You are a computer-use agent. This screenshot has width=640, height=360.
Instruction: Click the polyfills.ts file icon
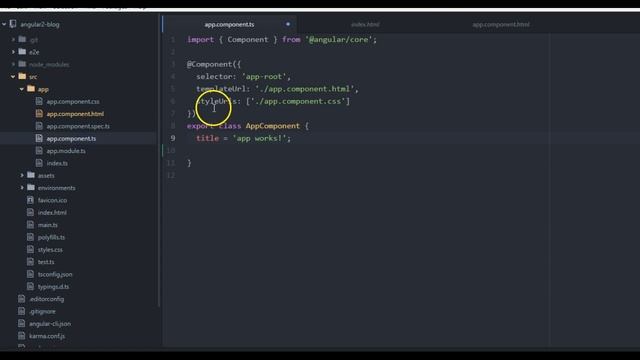coord(30,237)
